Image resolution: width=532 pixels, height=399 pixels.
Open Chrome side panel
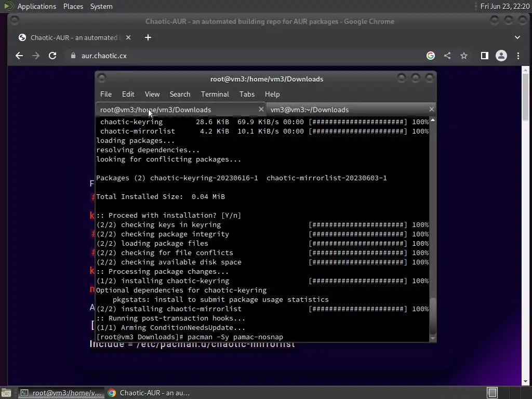coord(485,56)
